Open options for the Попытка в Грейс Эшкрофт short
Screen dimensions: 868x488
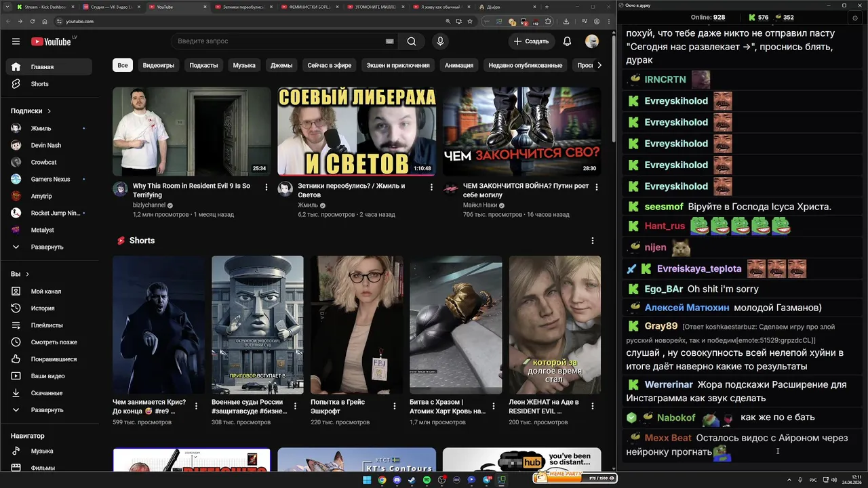[x=395, y=406]
